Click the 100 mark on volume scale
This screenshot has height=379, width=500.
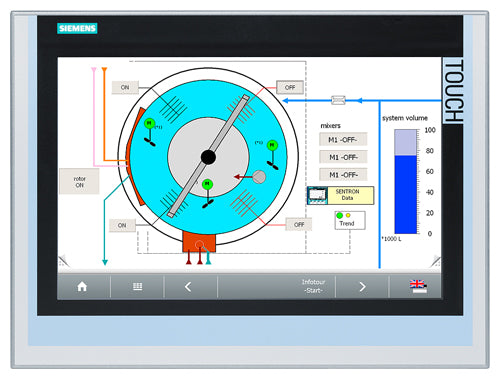430,130
